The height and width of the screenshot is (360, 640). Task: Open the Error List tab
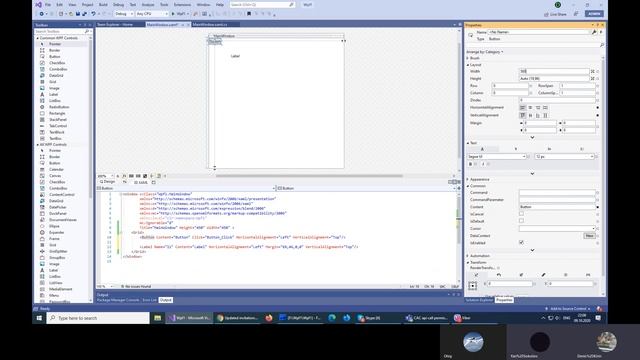tap(149, 300)
